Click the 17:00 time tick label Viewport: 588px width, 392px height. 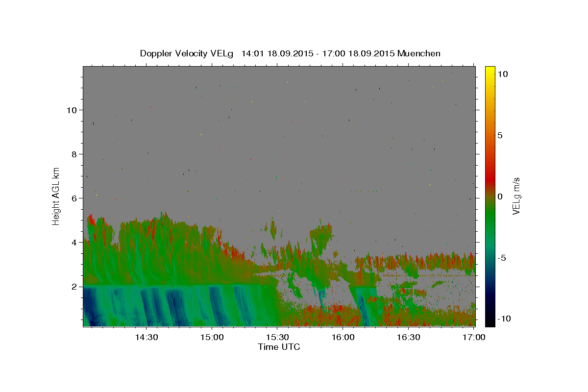(474, 337)
